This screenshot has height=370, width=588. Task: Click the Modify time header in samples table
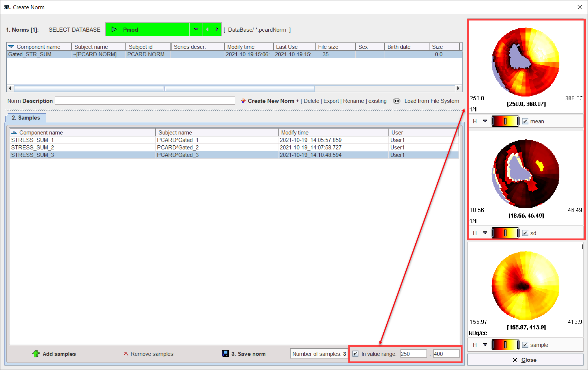pyautogui.click(x=333, y=132)
